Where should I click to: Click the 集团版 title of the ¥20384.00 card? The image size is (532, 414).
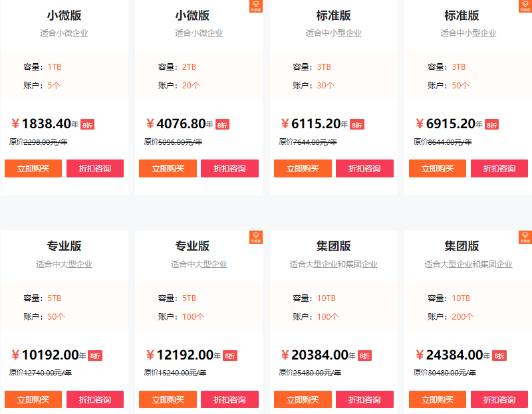coord(334,246)
